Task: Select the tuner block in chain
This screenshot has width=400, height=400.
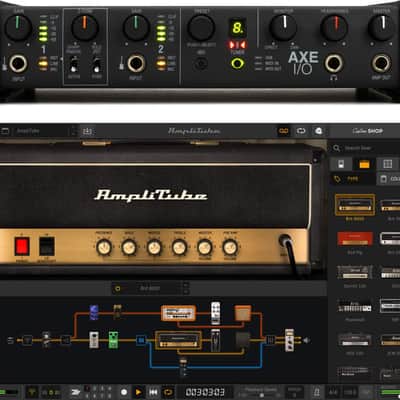Action: (x=28, y=340)
